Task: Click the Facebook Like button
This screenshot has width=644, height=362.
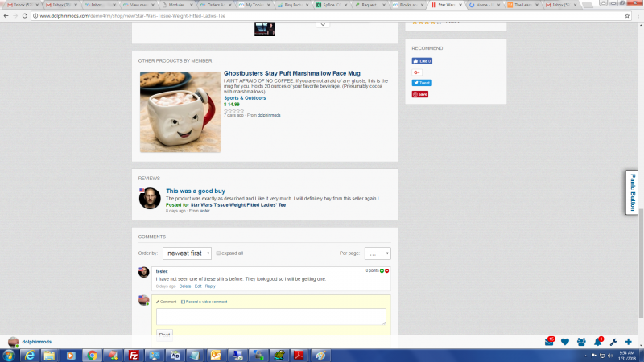Action: click(422, 61)
